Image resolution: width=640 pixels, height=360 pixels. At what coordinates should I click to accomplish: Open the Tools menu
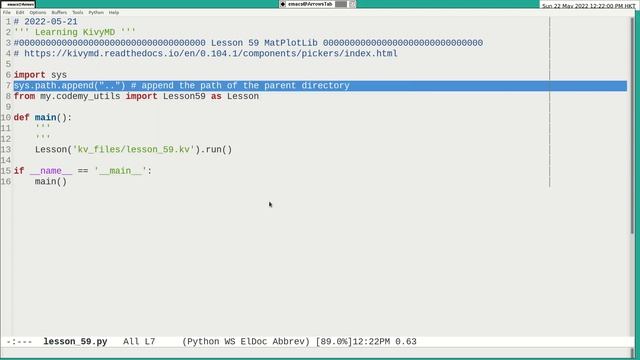pyautogui.click(x=78, y=13)
